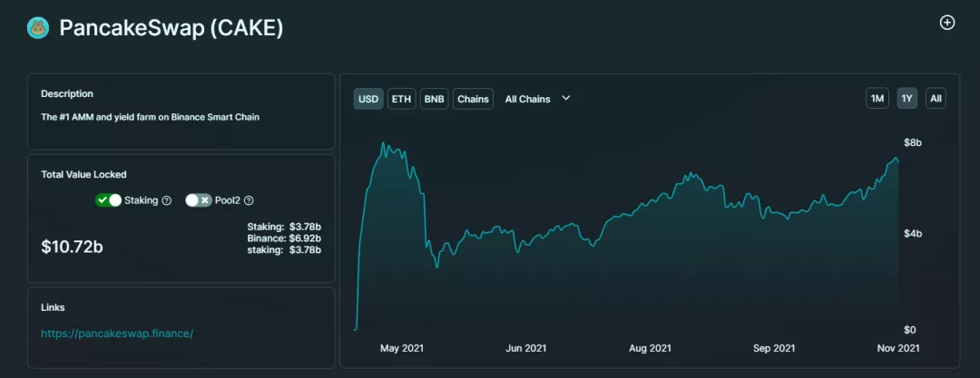
Task: Click the $0 axis label
Action: (x=912, y=330)
